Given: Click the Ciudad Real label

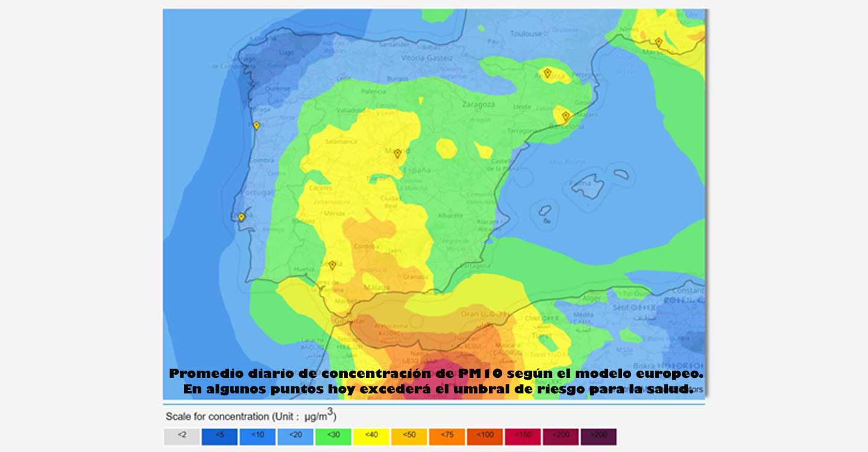Looking at the screenshot, I should click(x=391, y=202).
